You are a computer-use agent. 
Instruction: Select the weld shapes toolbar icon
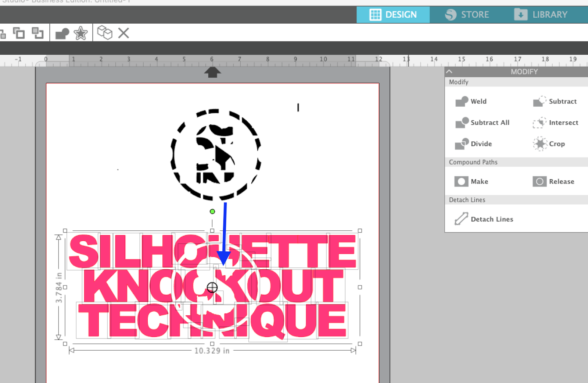click(x=62, y=33)
